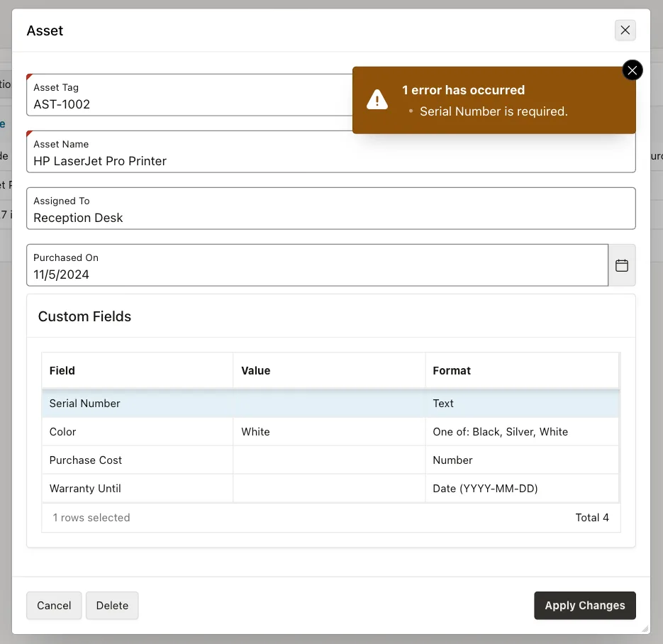Screen dimensions: 663x644
Task: Click the 'Serial Number is required' message
Action: click(x=494, y=111)
